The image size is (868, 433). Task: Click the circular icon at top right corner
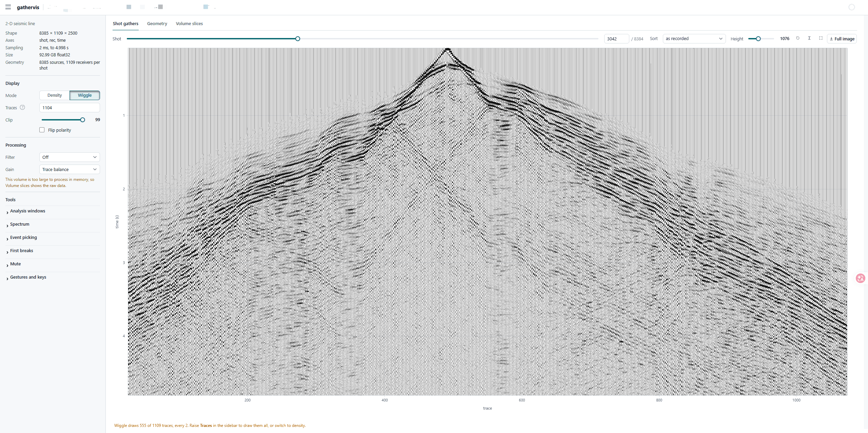tap(852, 7)
